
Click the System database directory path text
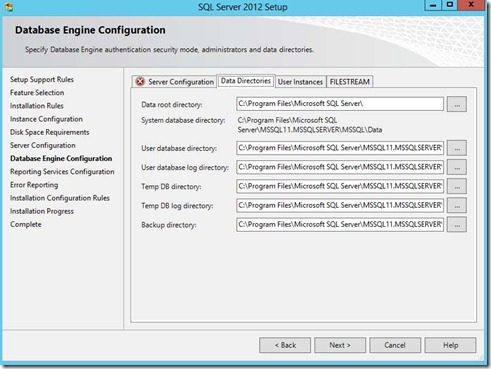click(310, 125)
